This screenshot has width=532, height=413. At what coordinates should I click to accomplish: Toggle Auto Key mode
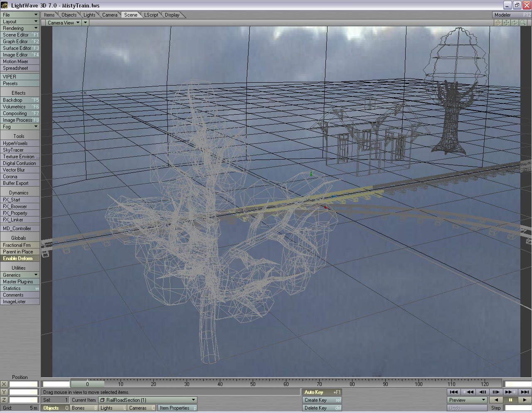pos(322,392)
